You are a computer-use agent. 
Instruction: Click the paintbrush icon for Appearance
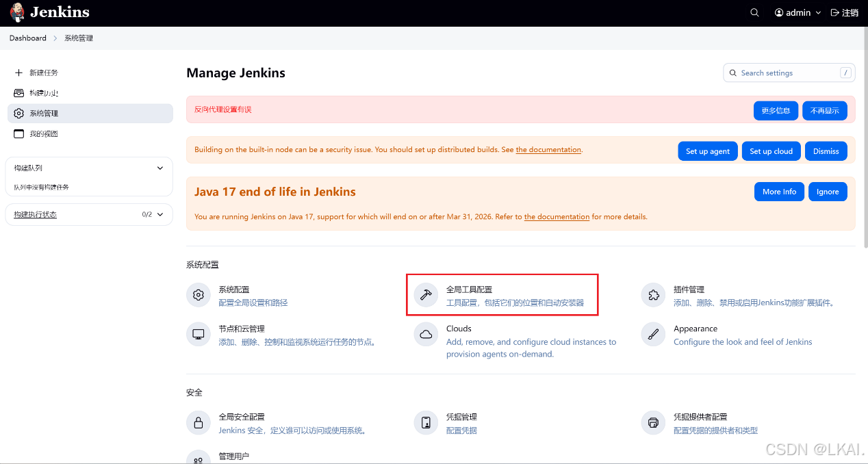[x=653, y=334]
